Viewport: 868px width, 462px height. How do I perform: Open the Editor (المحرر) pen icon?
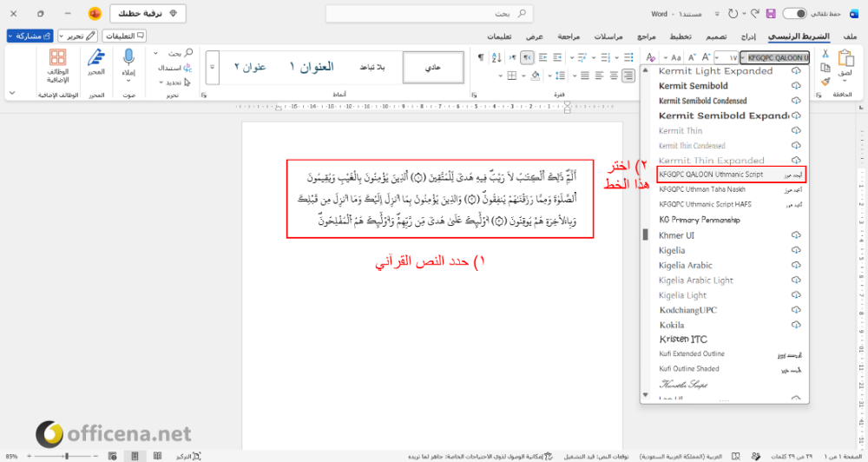[x=96, y=58]
